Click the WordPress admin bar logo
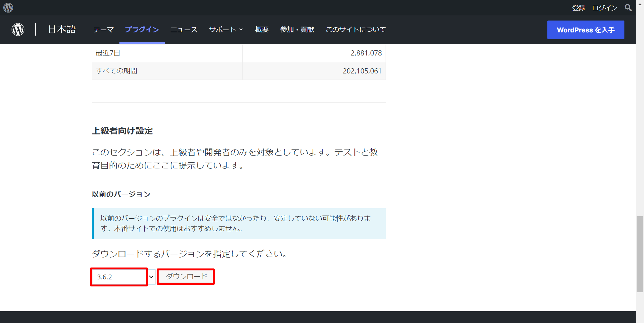The width and height of the screenshot is (644, 323). pyautogui.click(x=8, y=8)
